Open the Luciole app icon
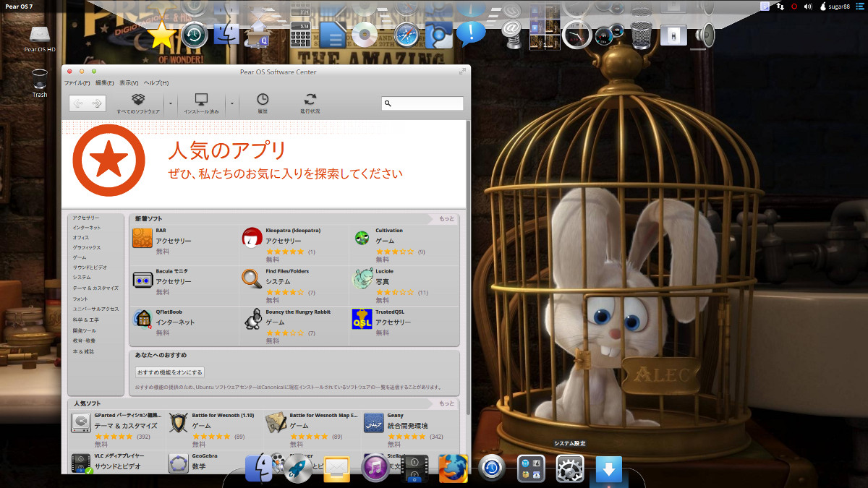Screen dimensions: 868x488 click(362, 278)
